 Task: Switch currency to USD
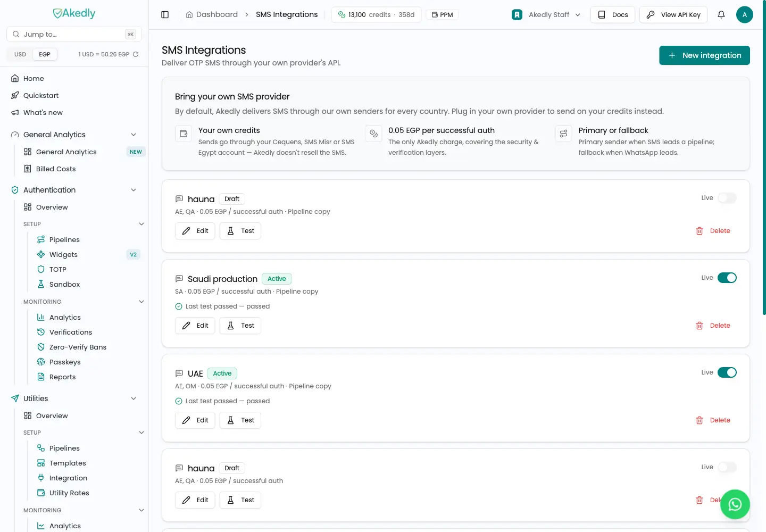[x=20, y=54]
